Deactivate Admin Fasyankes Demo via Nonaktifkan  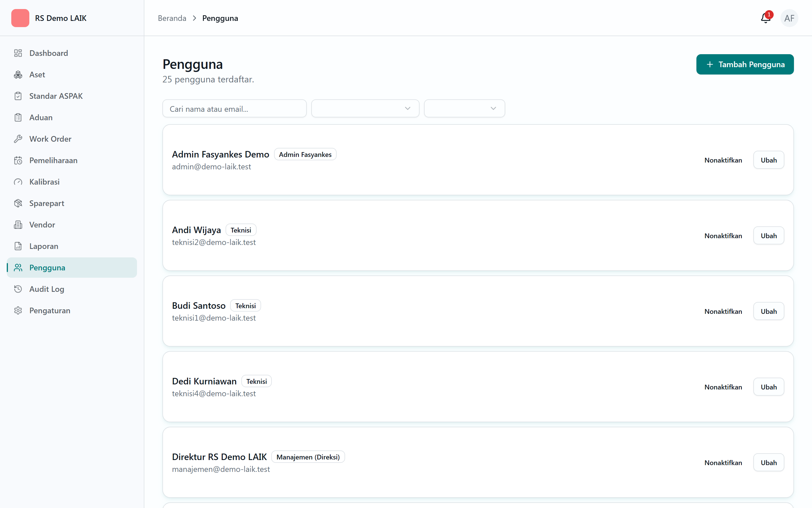point(723,160)
